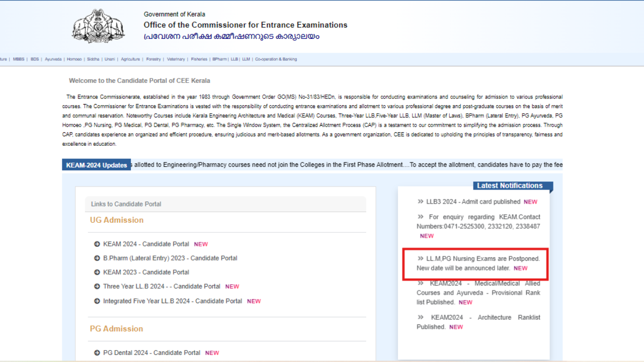Open Medical Allied Courses Provisional Rank list notification
The width and height of the screenshot is (644, 362).
coord(478,293)
